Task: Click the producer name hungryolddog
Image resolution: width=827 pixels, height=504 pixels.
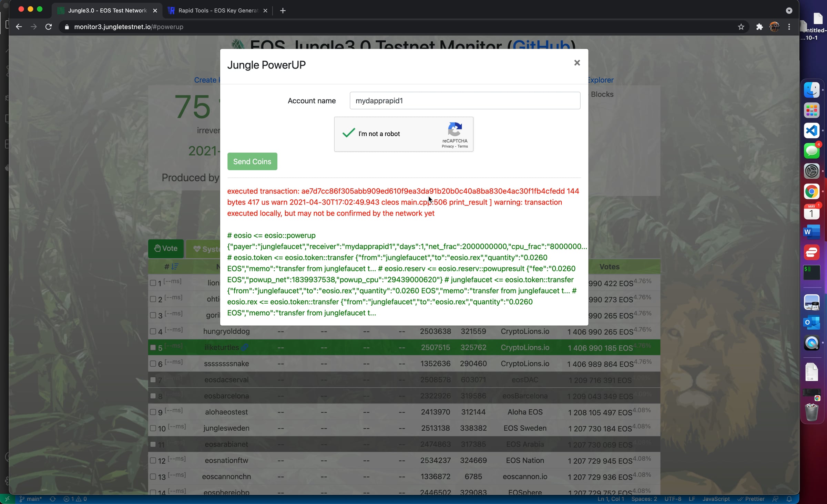Action: [x=226, y=331]
